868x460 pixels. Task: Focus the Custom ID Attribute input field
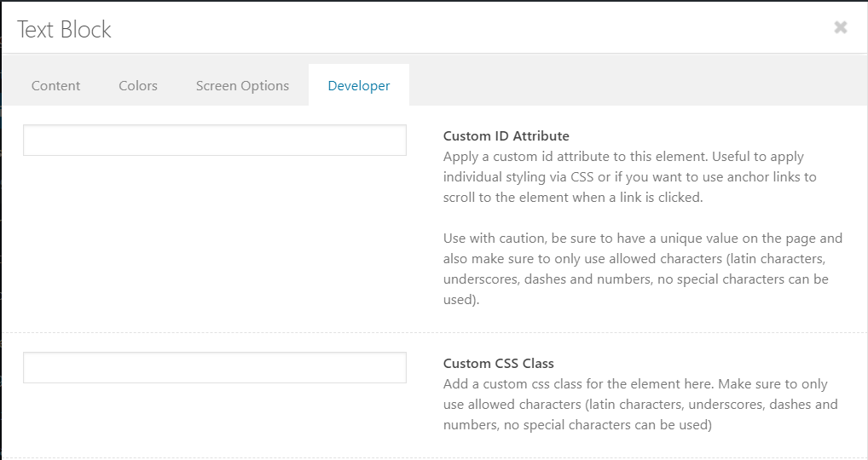[215, 141]
